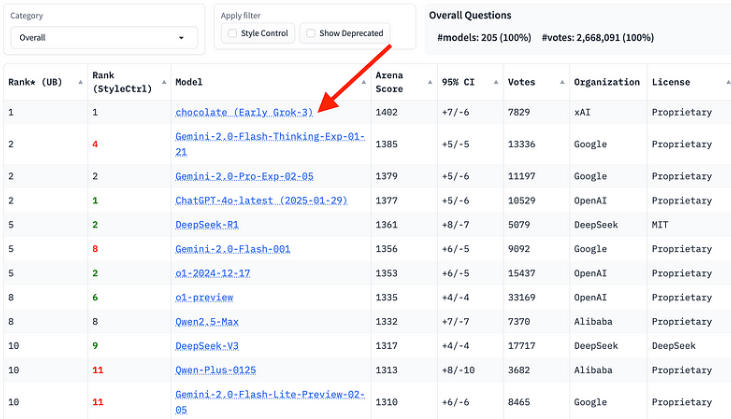The height and width of the screenshot is (419, 731).
Task: Sort by Model column arrow
Action: 364,82
